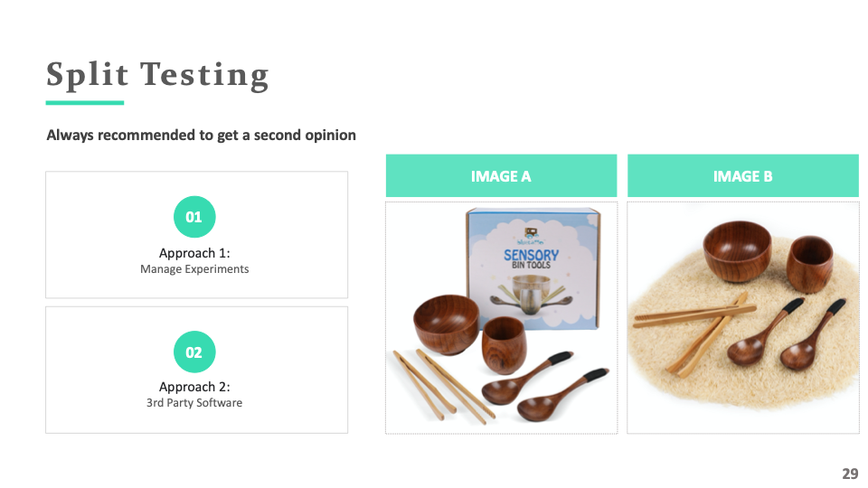Image resolution: width=868 pixels, height=488 pixels.
Task: Select the IMAGE A header banner
Action: tap(501, 176)
